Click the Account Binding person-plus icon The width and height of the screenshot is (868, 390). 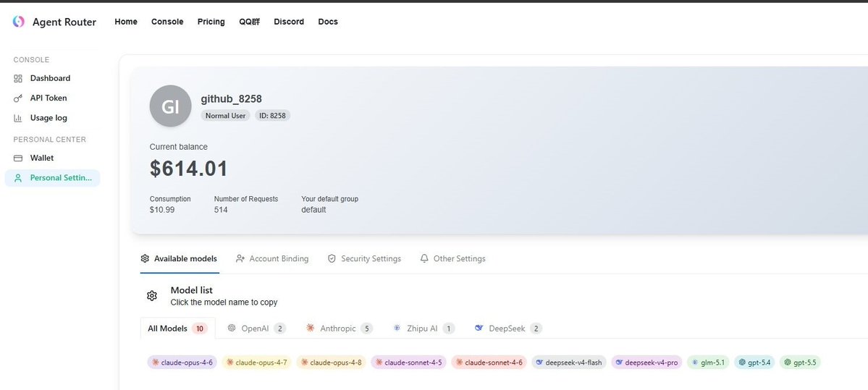(x=240, y=258)
